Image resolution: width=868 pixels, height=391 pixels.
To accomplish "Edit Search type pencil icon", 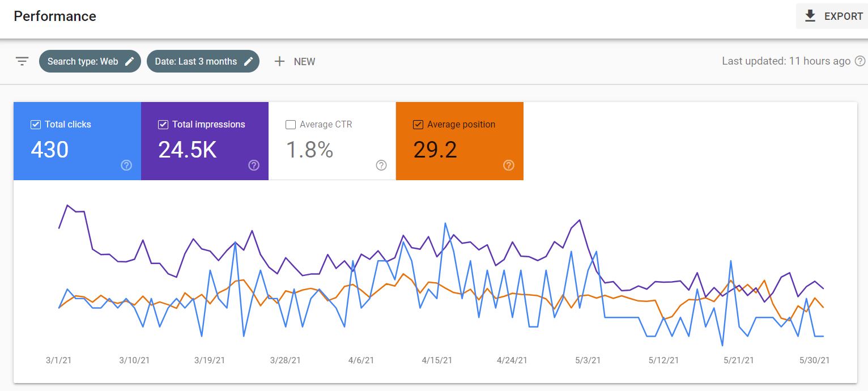I will [130, 61].
